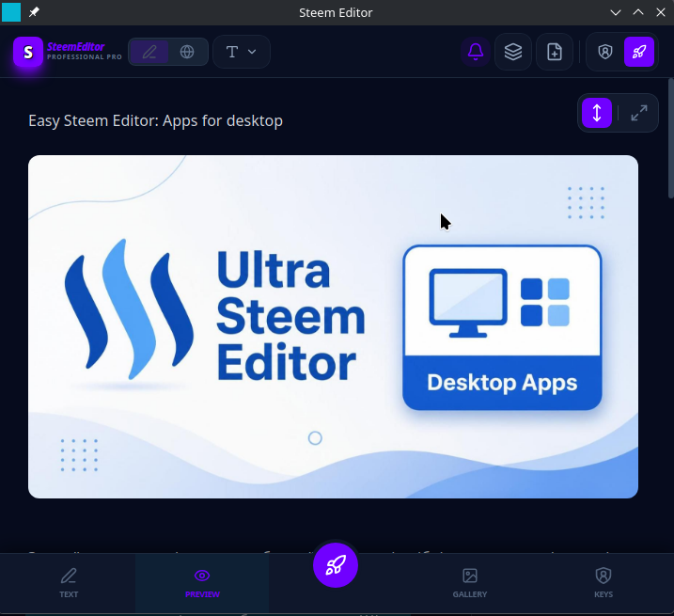
Task: Open the T text format dropdown
Action: (x=242, y=52)
